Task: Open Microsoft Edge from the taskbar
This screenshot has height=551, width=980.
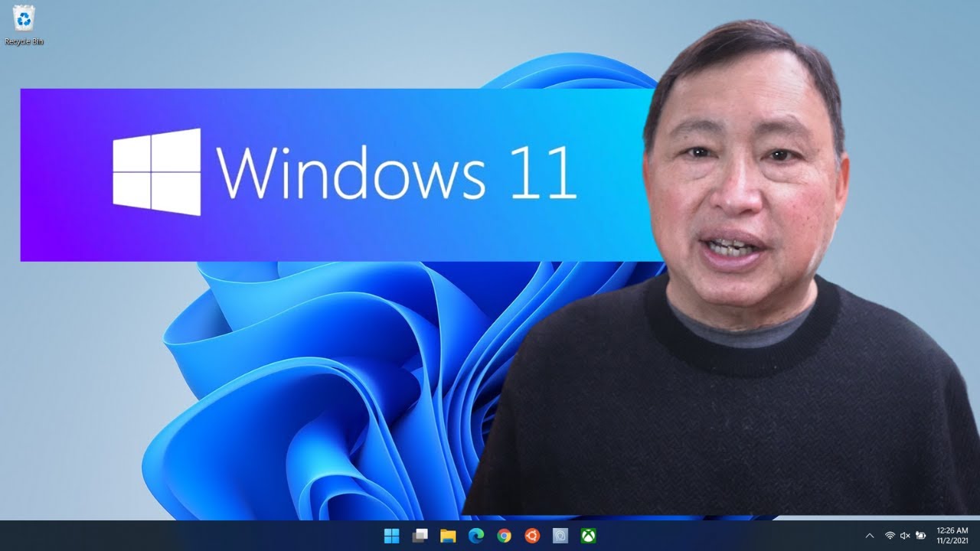Action: pyautogui.click(x=475, y=536)
